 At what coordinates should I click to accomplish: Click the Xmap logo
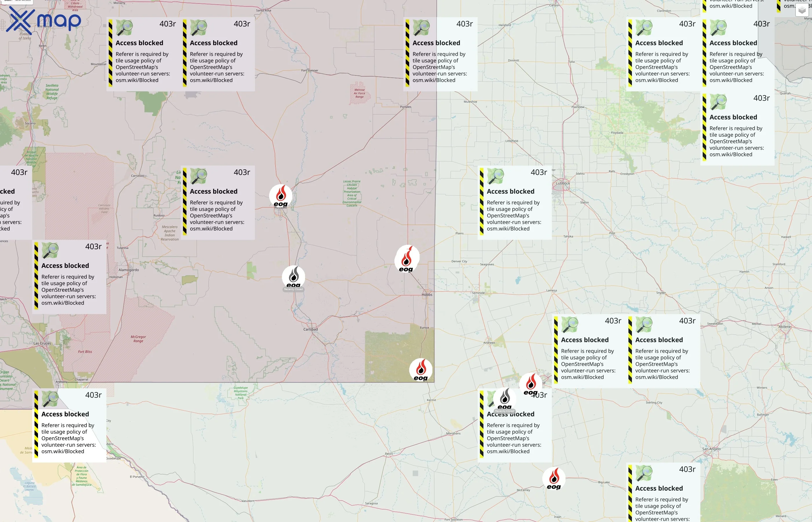44,20
